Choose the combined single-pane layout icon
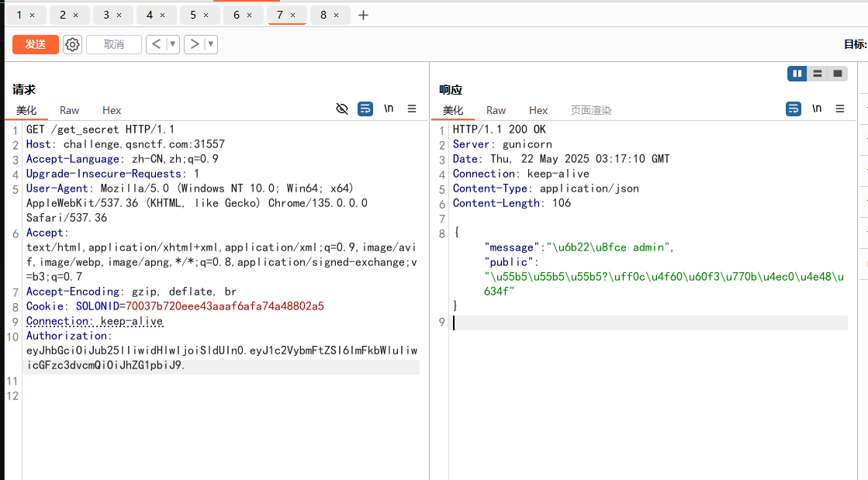The height and width of the screenshot is (480, 868). click(x=838, y=73)
